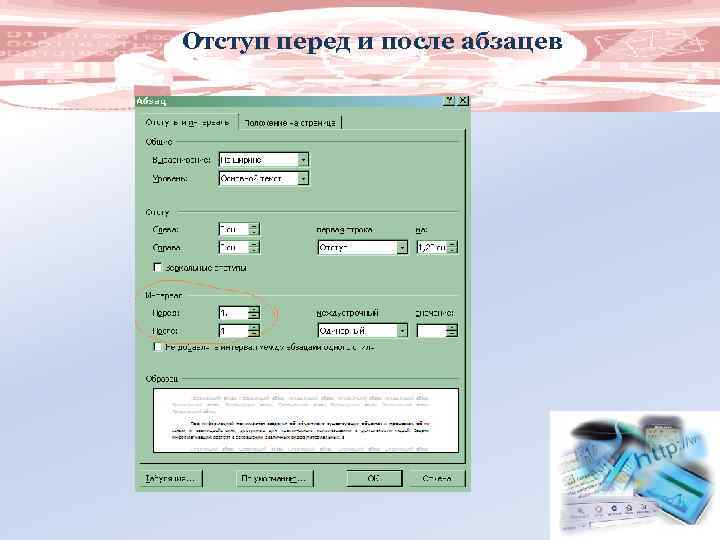Screen dimensions: 720x540
Task: Adjust the Справа indent spinner arrows
Action: pyautogui.click(x=254, y=248)
